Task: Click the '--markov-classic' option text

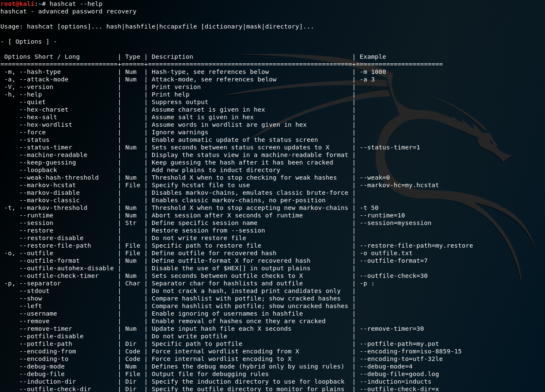Action: [50, 200]
